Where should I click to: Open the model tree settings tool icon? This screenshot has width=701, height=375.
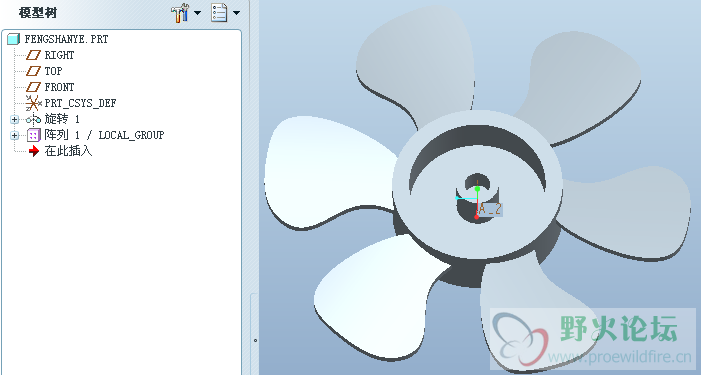[180, 13]
